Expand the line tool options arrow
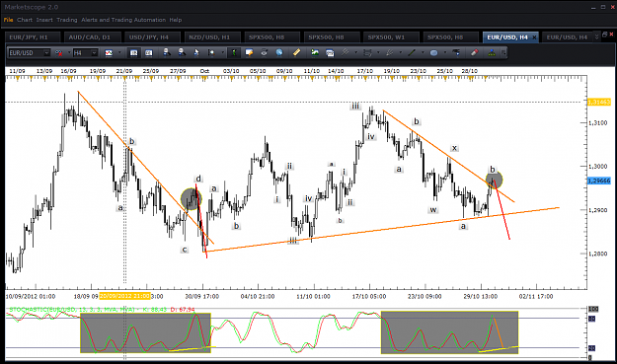 click(423, 52)
